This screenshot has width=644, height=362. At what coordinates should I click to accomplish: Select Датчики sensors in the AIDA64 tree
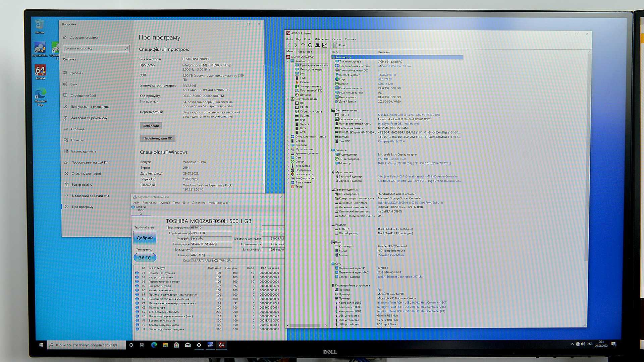pyautogui.click(x=305, y=95)
